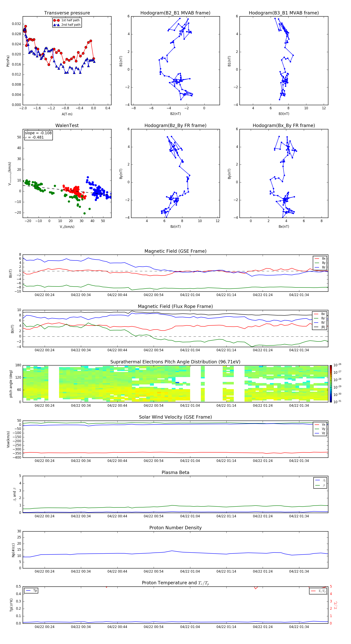This screenshot has height=644, width=351.
Task: Click the "Tp(10^6K)" y-axis label
Action: click(11, 605)
